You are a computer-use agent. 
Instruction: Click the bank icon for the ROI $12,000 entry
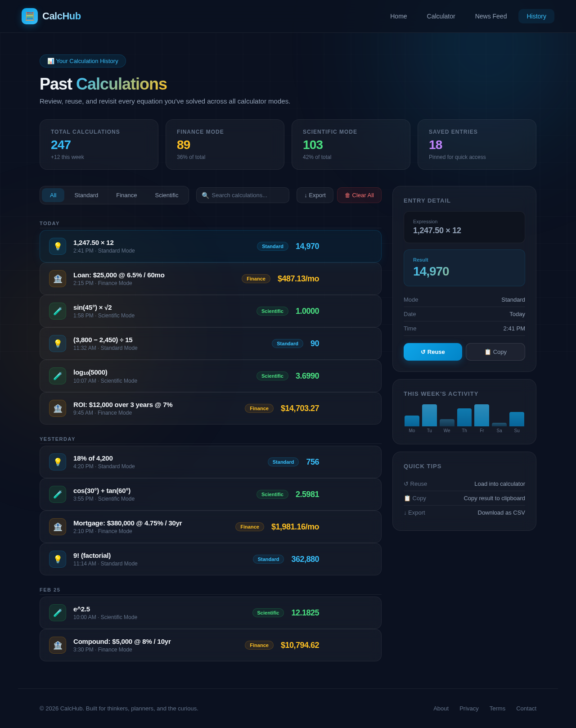pos(58,408)
